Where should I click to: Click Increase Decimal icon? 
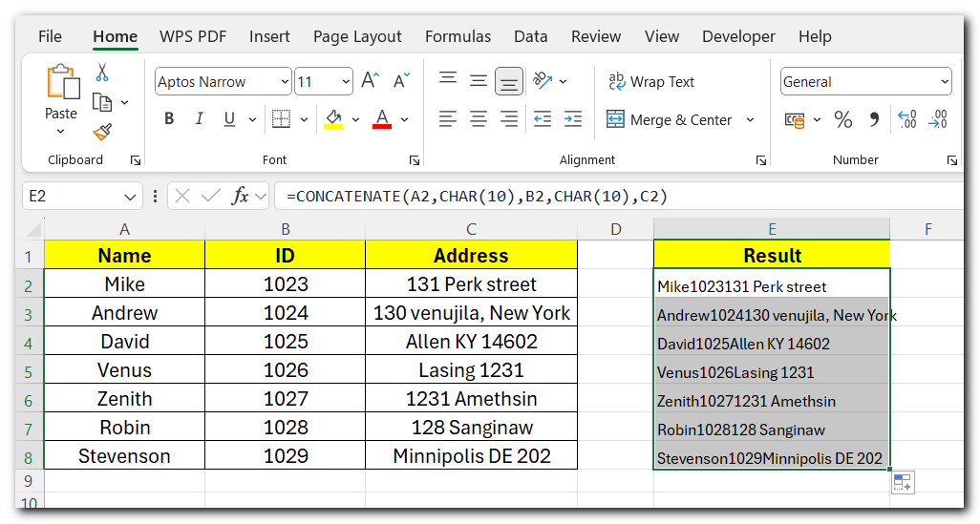906,119
